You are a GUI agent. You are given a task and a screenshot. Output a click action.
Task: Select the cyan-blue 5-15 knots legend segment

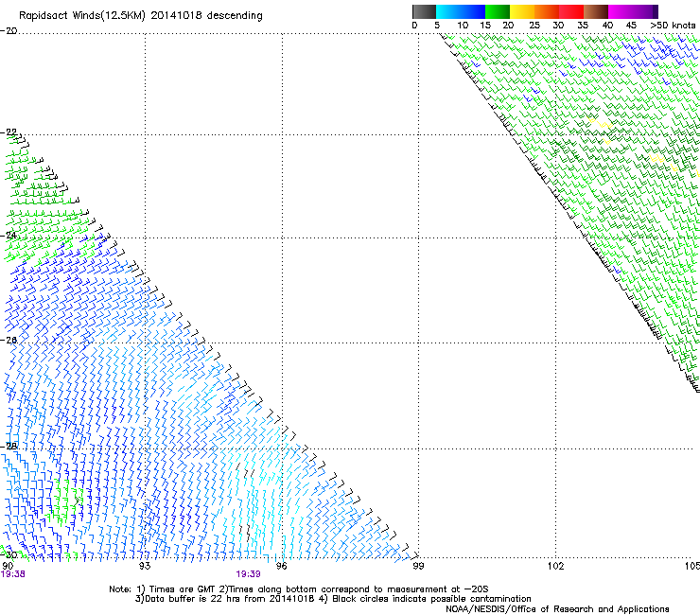[461, 11]
